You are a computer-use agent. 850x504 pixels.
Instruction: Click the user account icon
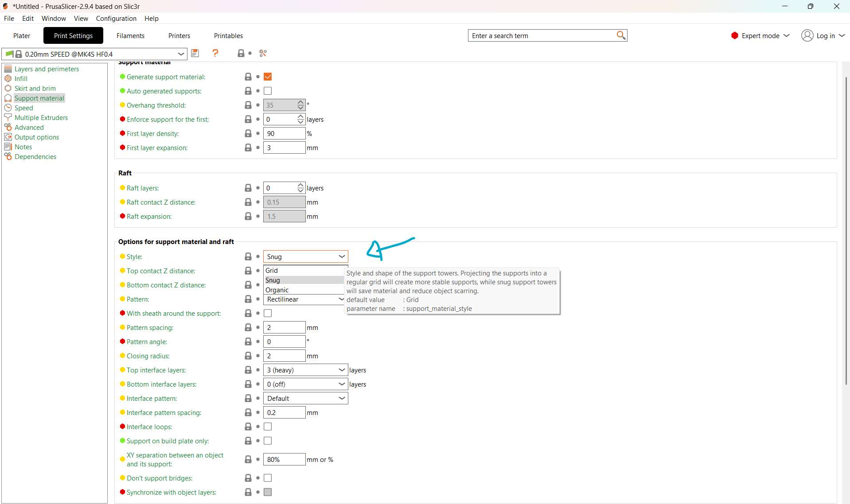click(x=807, y=35)
